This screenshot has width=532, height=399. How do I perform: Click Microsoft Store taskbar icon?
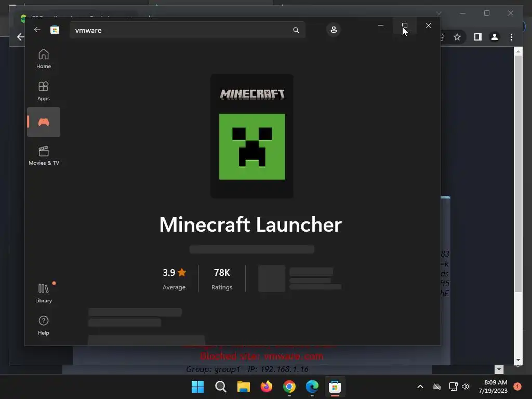tap(335, 387)
